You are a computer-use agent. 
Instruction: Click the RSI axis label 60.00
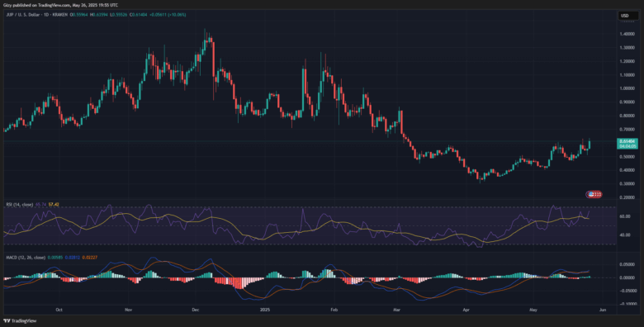(x=625, y=216)
